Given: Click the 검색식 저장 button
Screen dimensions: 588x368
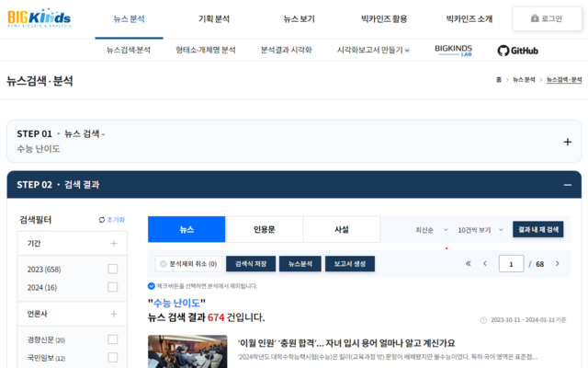Looking at the screenshot, I should click(x=251, y=264).
